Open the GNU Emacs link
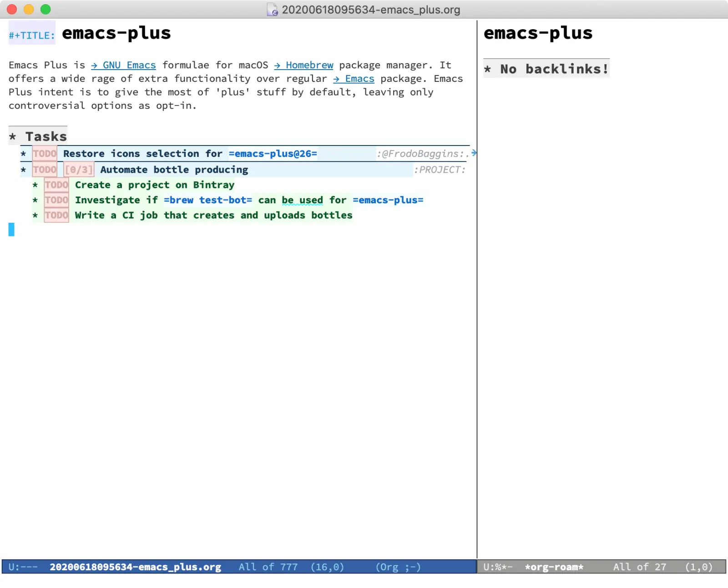Screen dimensions: 728x588 tap(129, 65)
